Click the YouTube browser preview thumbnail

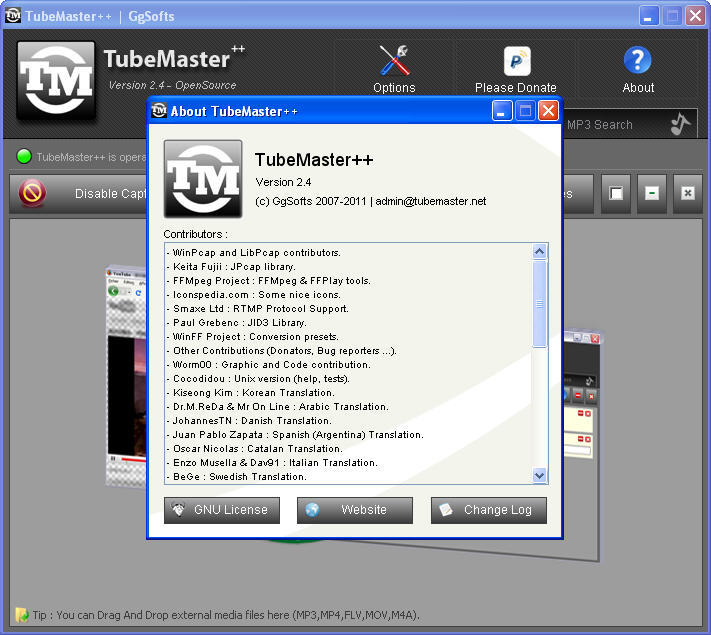126,376
